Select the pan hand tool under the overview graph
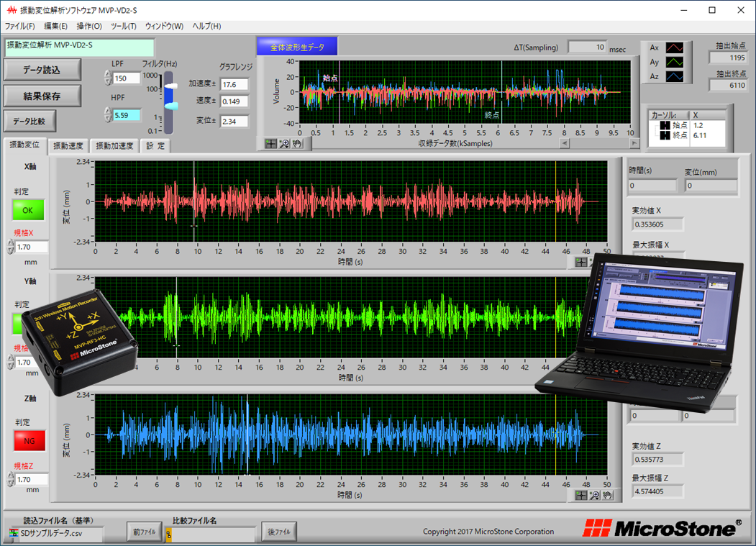 point(297,144)
